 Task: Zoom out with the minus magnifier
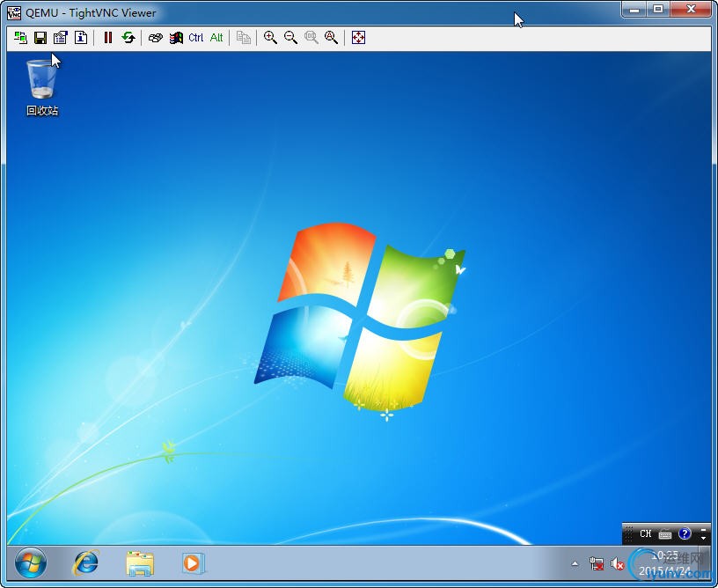tap(290, 38)
